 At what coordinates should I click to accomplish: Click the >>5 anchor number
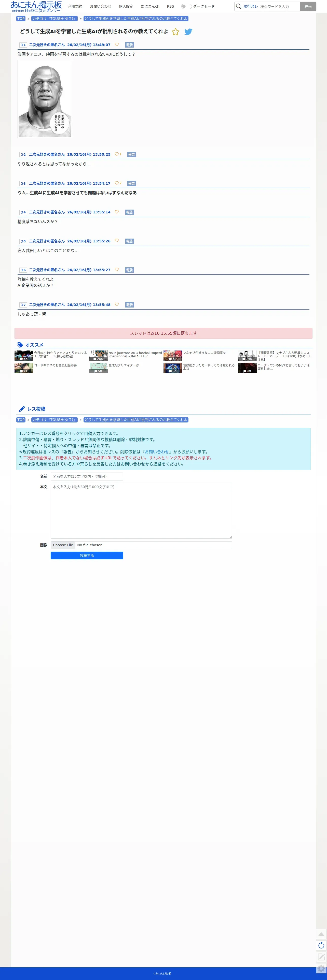click(23, 241)
